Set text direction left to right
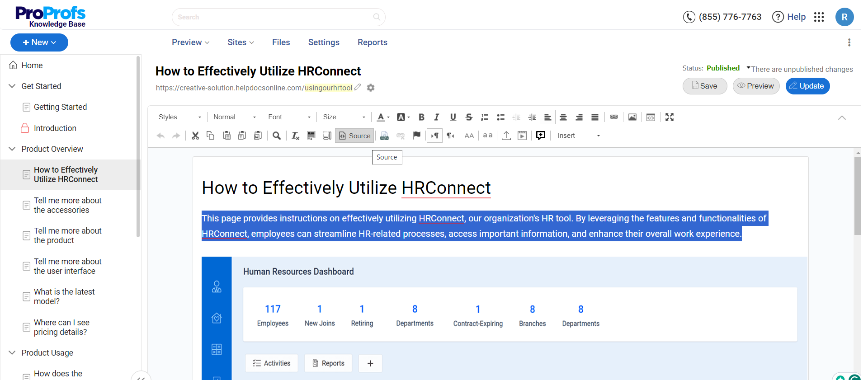The image size is (868, 380). pyautogui.click(x=435, y=136)
